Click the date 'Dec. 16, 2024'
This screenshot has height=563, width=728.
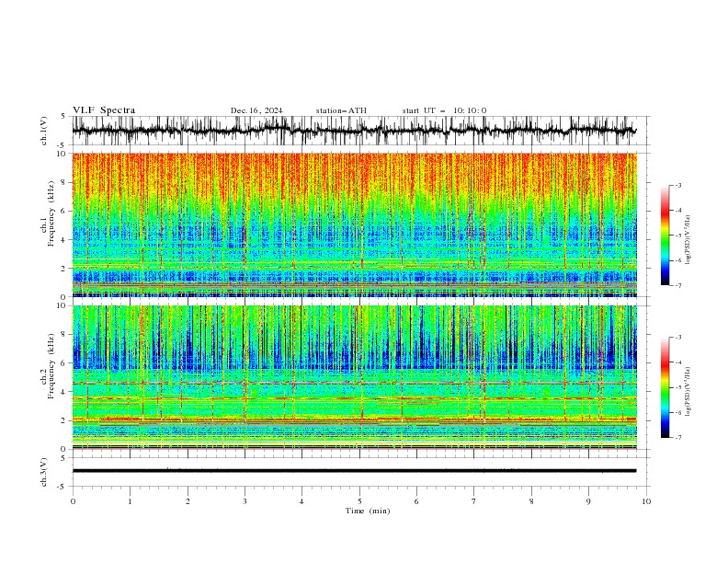[x=256, y=110]
